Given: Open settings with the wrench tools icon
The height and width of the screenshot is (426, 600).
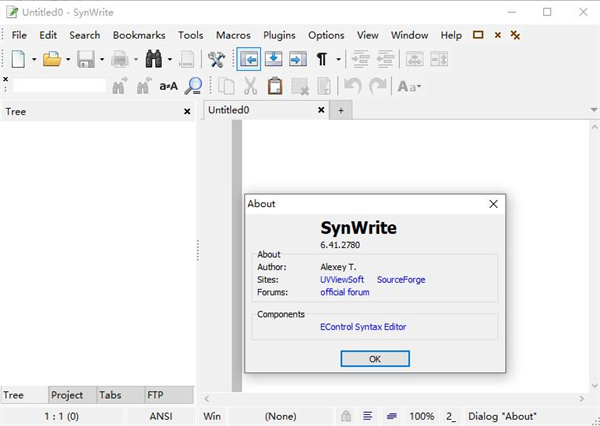Looking at the screenshot, I should (x=216, y=60).
